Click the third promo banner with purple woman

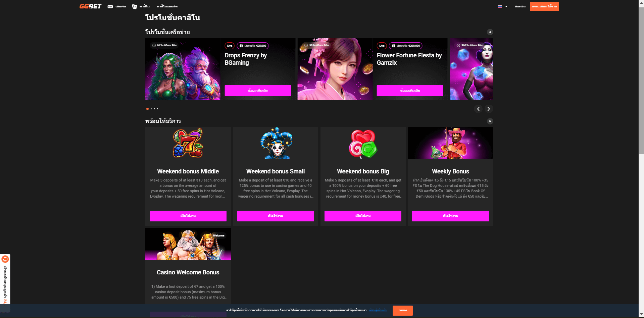(472, 69)
